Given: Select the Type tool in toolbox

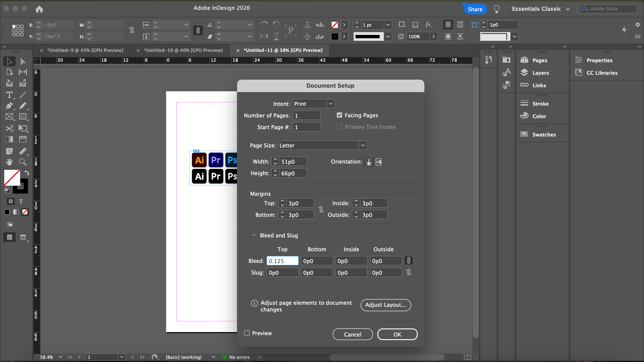Looking at the screenshot, I should point(9,95).
